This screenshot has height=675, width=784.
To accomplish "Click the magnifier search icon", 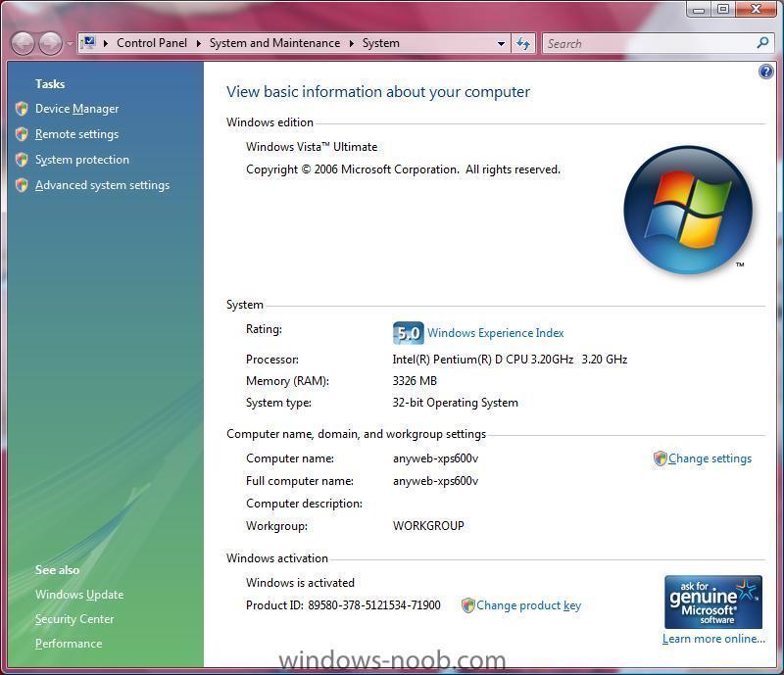I will tap(763, 43).
